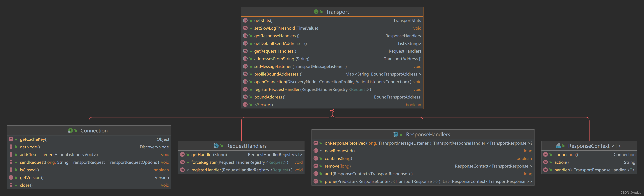This screenshot has width=644, height=196.
Task: Click the getCacheKey() method name
Action: tap(34, 139)
